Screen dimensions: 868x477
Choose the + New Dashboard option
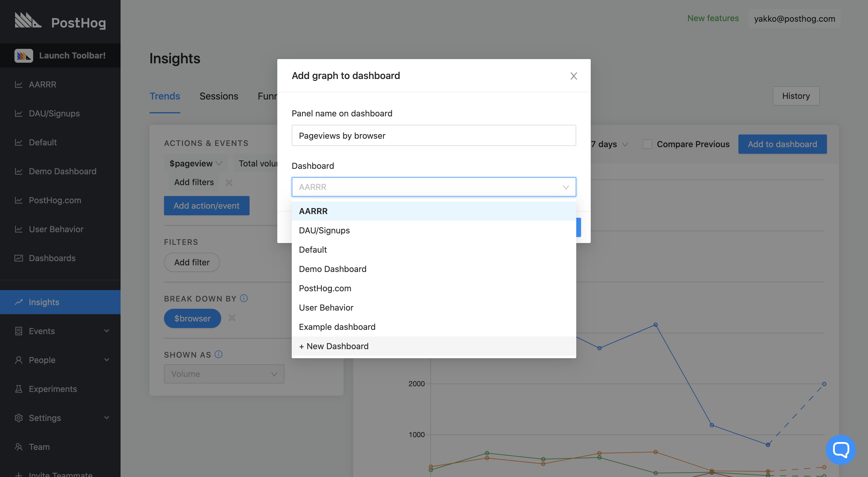point(334,346)
